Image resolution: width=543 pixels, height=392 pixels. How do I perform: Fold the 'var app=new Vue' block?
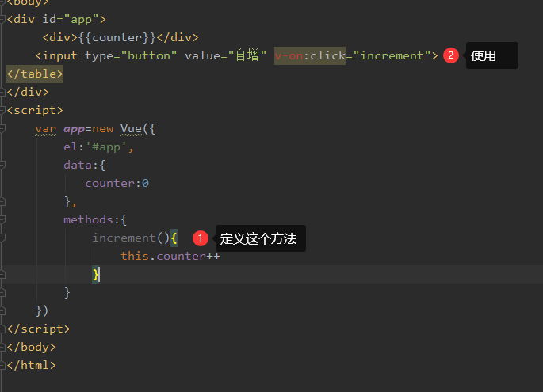[2, 129]
